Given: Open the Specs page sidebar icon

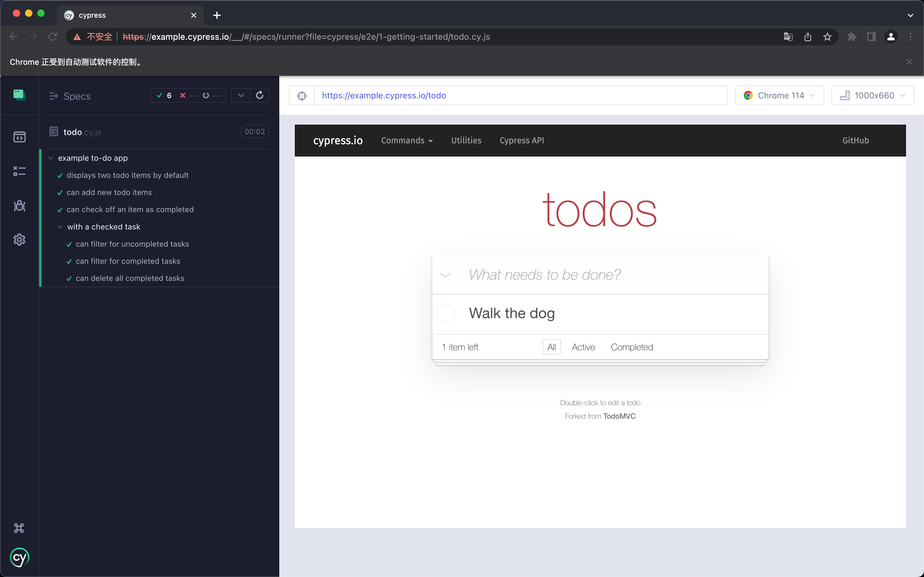Looking at the screenshot, I should click(20, 137).
